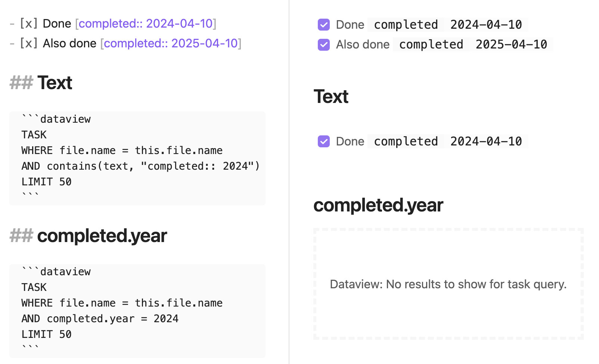Image resolution: width=599 pixels, height=364 pixels.
Task: Click the [x] marker of the 'Done' source line
Action: [29, 23]
